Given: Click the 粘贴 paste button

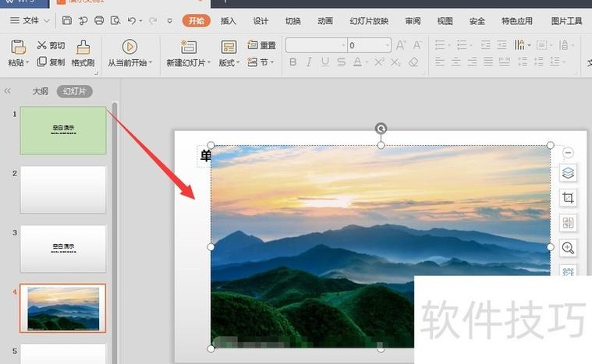Looking at the screenshot, I should pyautogui.click(x=18, y=53).
